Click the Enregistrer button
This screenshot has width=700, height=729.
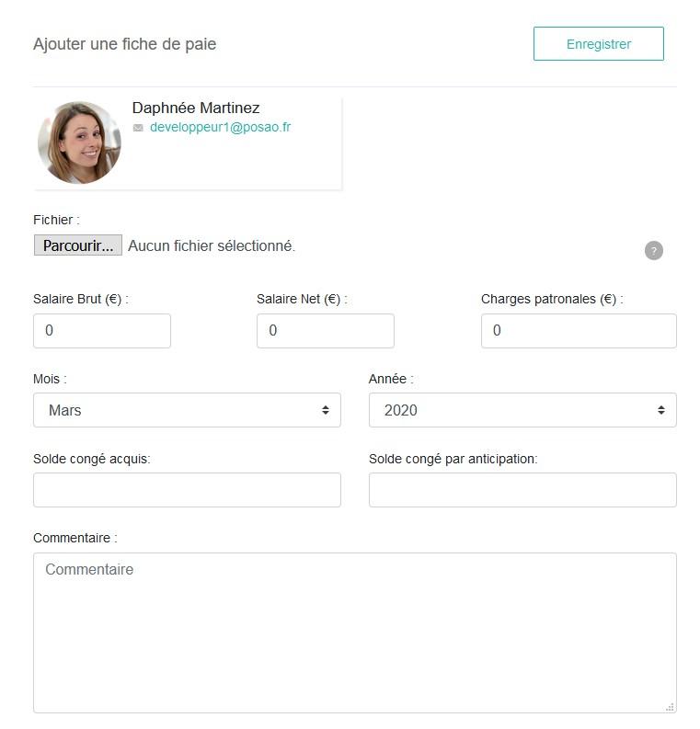(598, 44)
